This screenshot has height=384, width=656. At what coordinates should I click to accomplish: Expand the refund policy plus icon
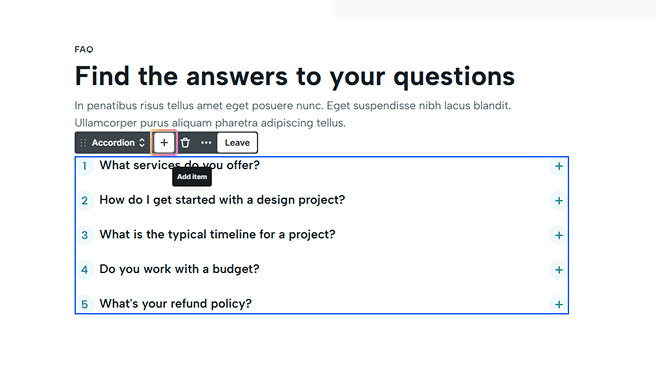[x=559, y=305]
